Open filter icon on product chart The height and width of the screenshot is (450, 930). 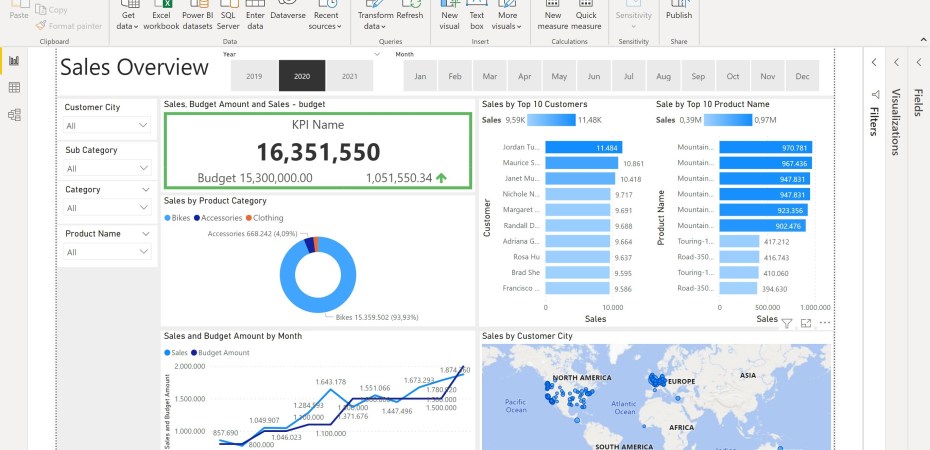pos(787,323)
